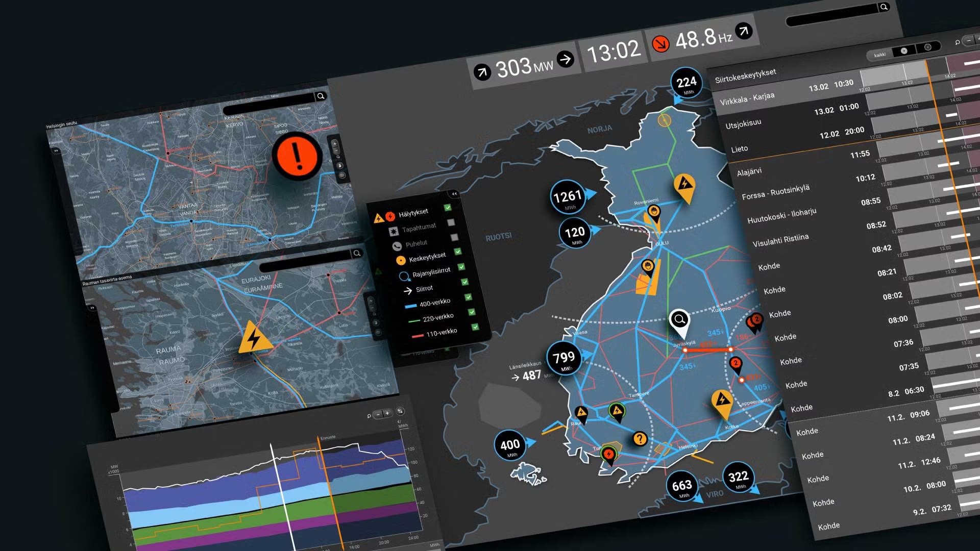
Task: Click the 1261 MWh transfer bubble
Action: point(567,197)
